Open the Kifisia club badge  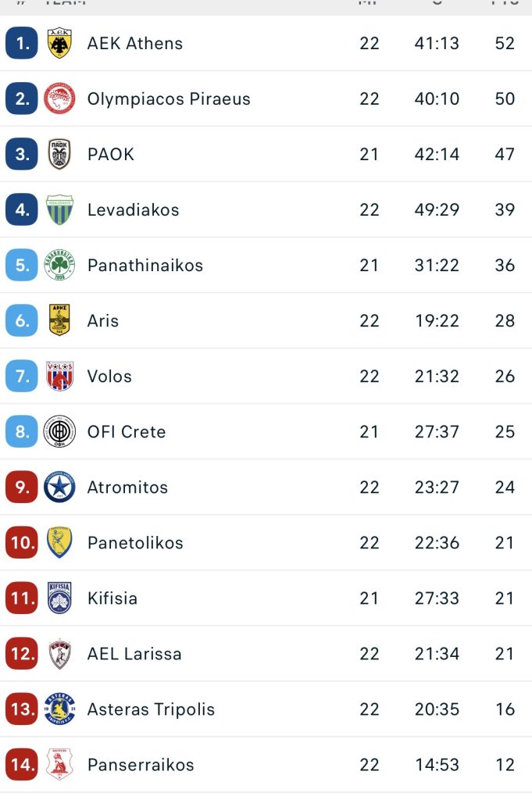click(x=59, y=598)
